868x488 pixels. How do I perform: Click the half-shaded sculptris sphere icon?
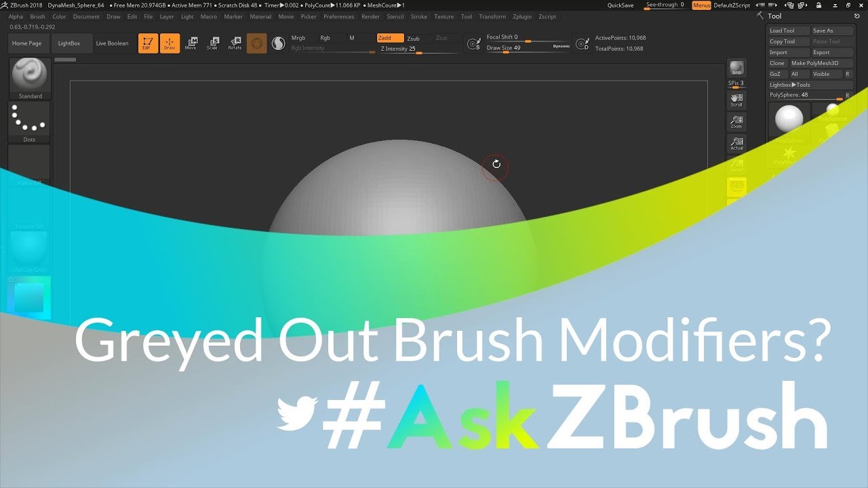(278, 43)
